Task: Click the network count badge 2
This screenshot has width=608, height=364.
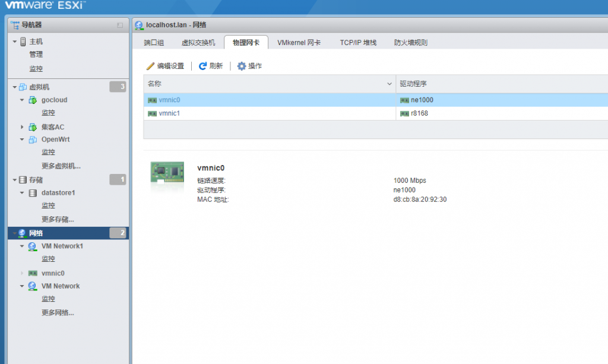Action: pos(118,233)
